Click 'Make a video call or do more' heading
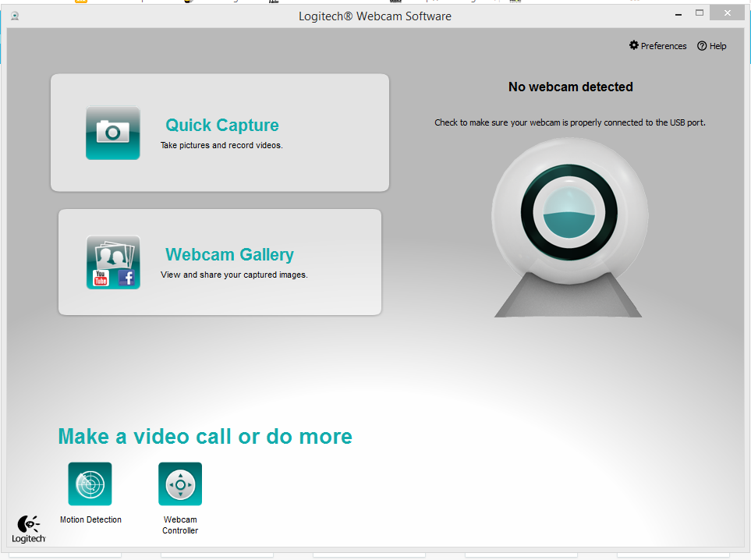This screenshot has height=560, width=751. [x=205, y=437]
